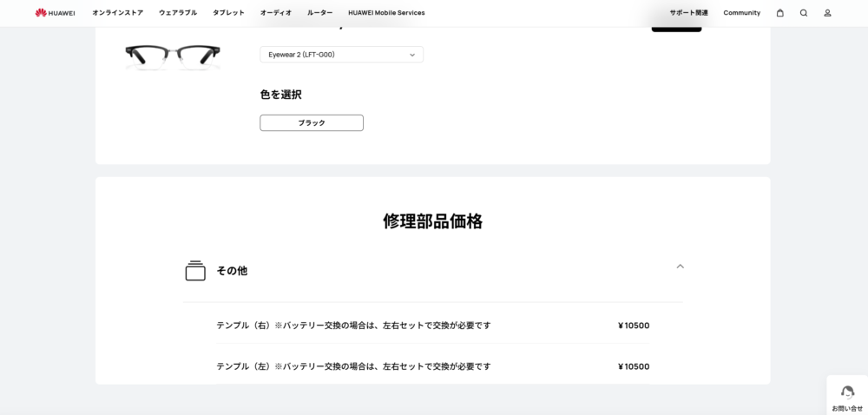Open the オーディオ menu
This screenshot has width=868, height=415.
[276, 13]
